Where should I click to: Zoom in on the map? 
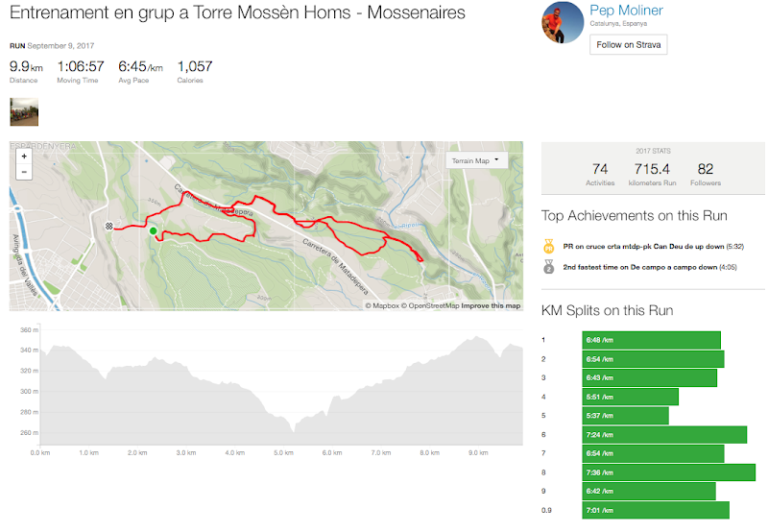(x=24, y=157)
